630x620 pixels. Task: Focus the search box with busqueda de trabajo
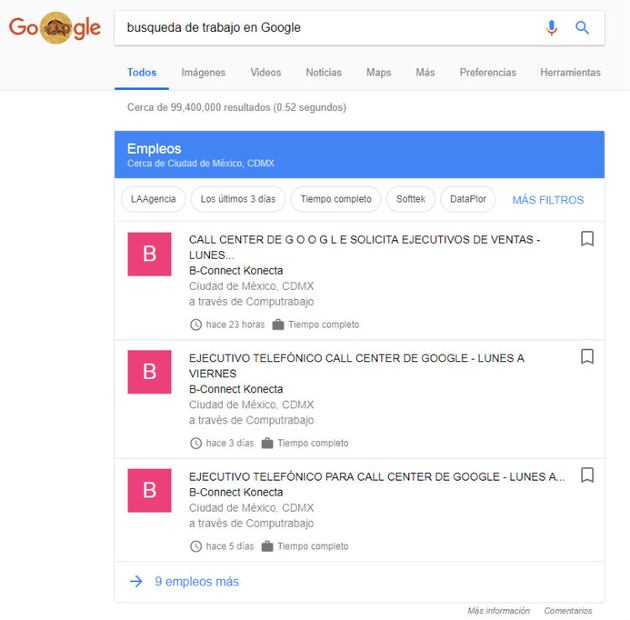(359, 28)
